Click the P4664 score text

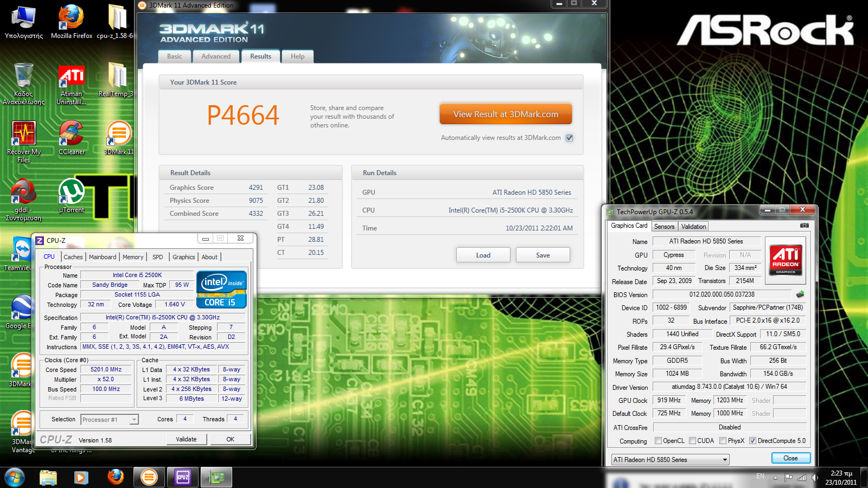click(x=243, y=115)
